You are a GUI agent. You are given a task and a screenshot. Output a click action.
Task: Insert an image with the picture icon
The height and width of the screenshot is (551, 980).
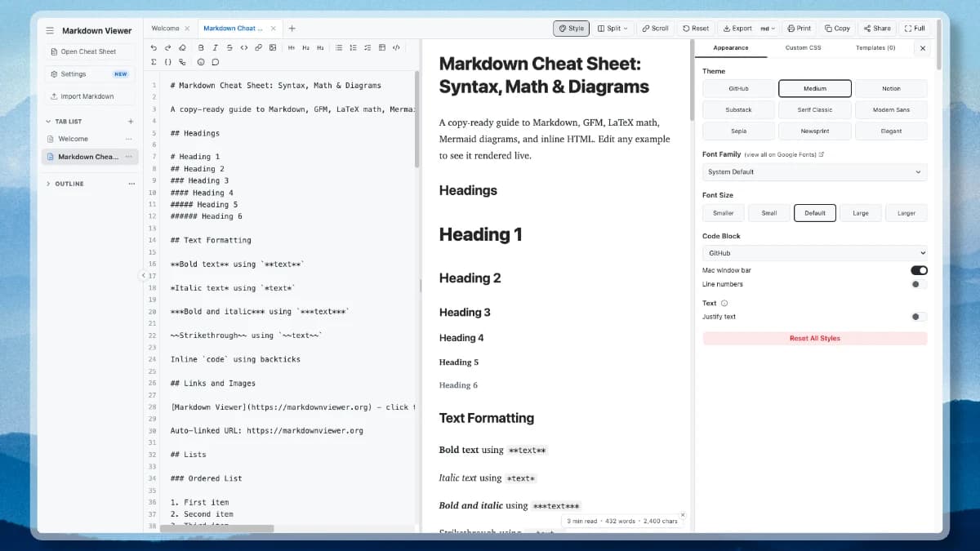[x=273, y=47]
